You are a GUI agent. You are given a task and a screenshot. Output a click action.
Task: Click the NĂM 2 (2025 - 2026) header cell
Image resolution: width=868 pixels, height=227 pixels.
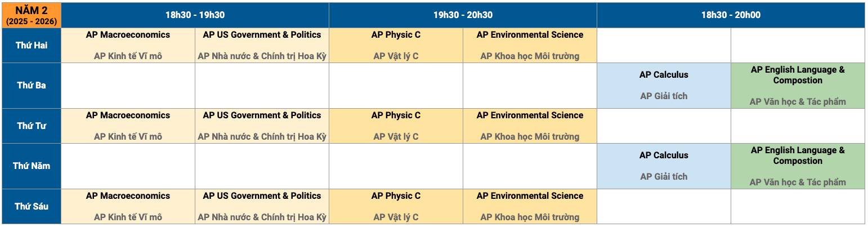pos(32,15)
